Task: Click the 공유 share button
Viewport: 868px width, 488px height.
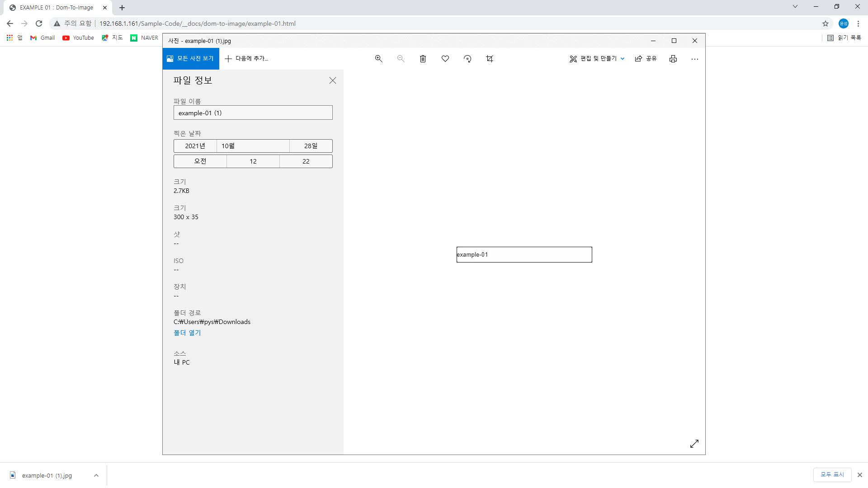Action: [x=646, y=59]
